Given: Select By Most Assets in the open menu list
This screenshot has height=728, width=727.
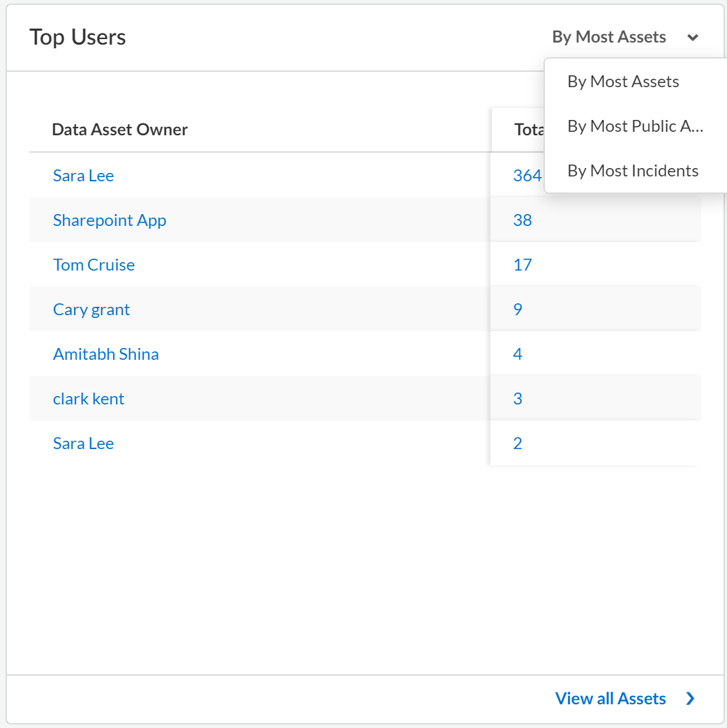Looking at the screenshot, I should click(x=623, y=82).
